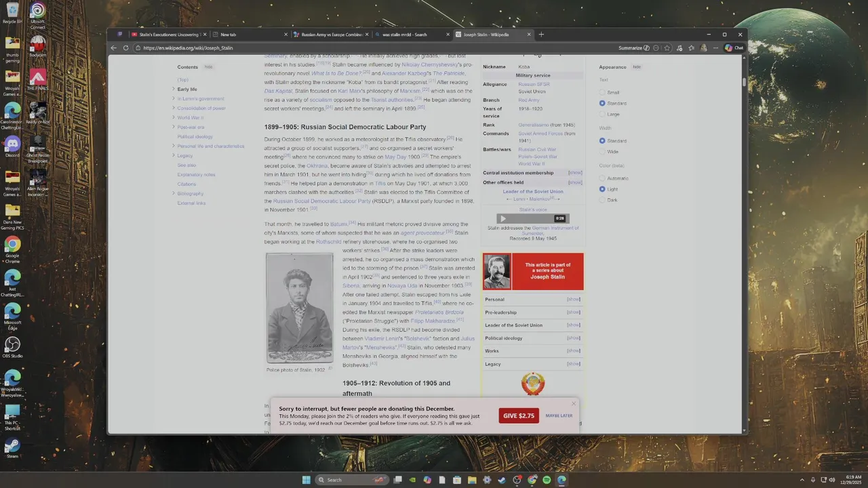The image size is (868, 488).
Task: Hide the Appearance panel
Action: [637, 67]
